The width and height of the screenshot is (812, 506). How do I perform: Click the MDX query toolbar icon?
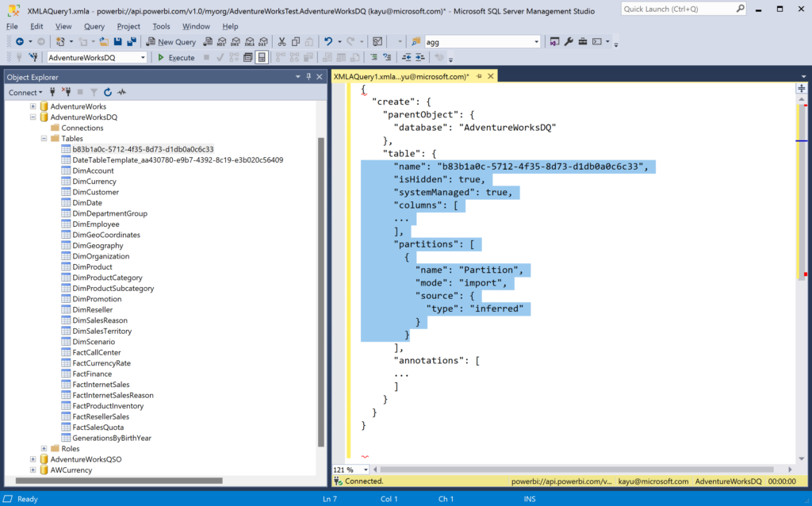click(x=222, y=42)
